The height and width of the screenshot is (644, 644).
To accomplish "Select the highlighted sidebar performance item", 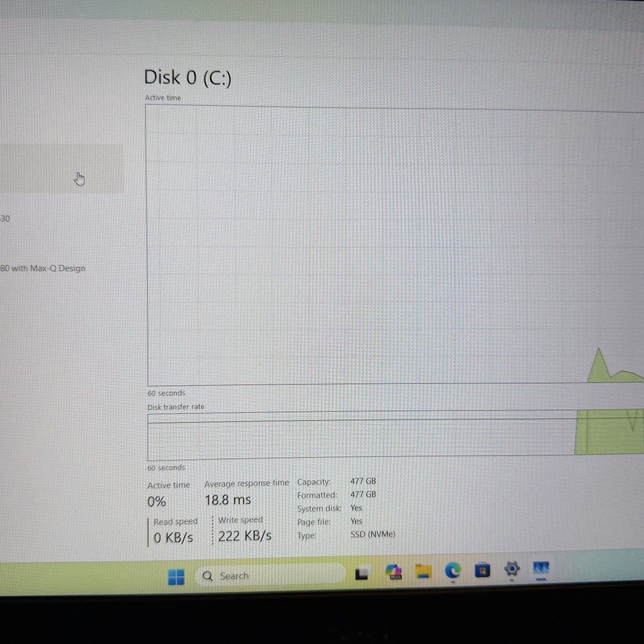I will click(x=61, y=169).
